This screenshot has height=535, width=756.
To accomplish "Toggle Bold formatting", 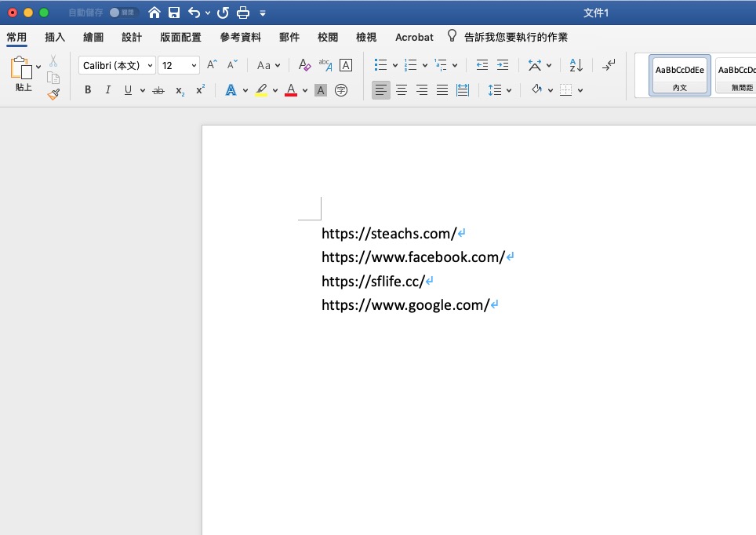I will coord(88,90).
